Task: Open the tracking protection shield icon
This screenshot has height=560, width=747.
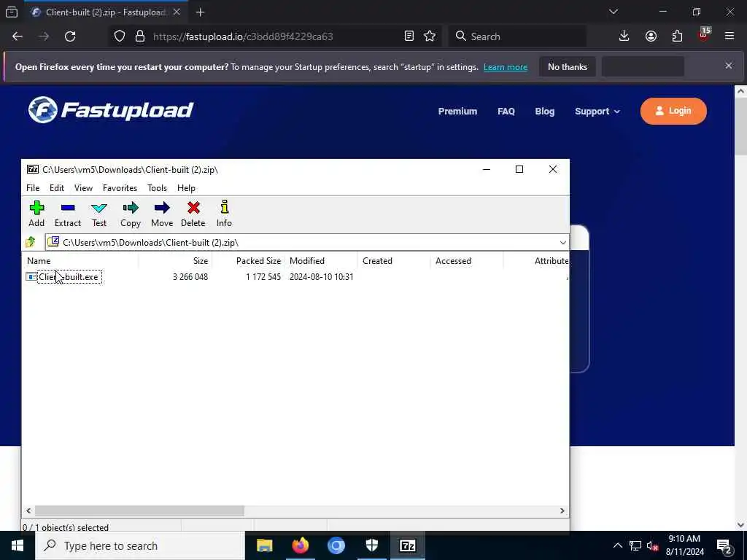Action: (x=120, y=36)
